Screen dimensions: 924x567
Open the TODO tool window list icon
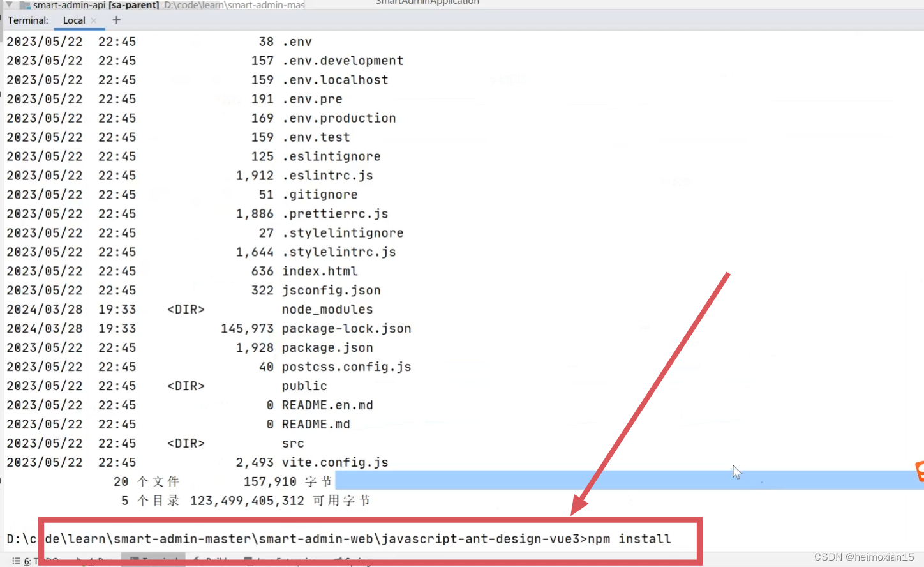(17, 561)
